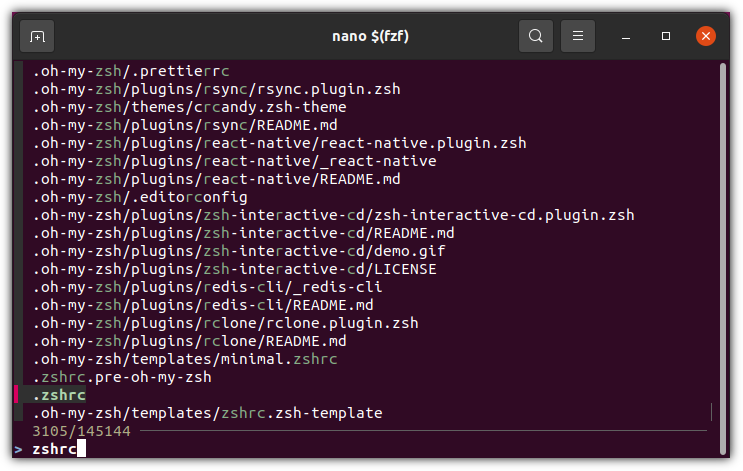
Task: Select zsh-interactive-cd/demo.gif entry
Action: pyautogui.click(x=239, y=251)
